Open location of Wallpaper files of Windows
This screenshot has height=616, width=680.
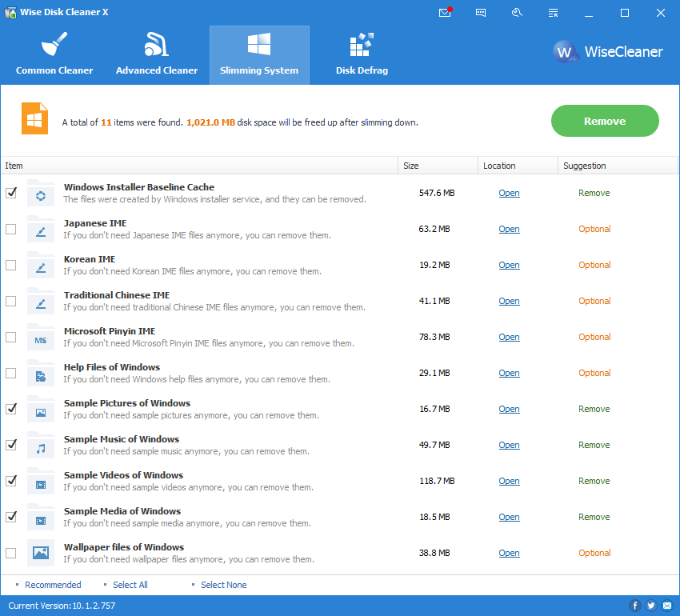coord(509,553)
